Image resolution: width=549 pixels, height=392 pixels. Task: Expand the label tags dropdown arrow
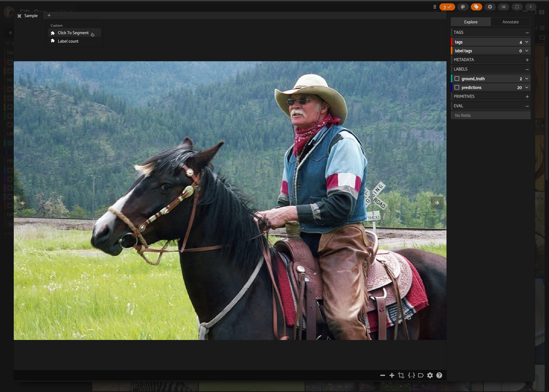pyautogui.click(x=527, y=51)
